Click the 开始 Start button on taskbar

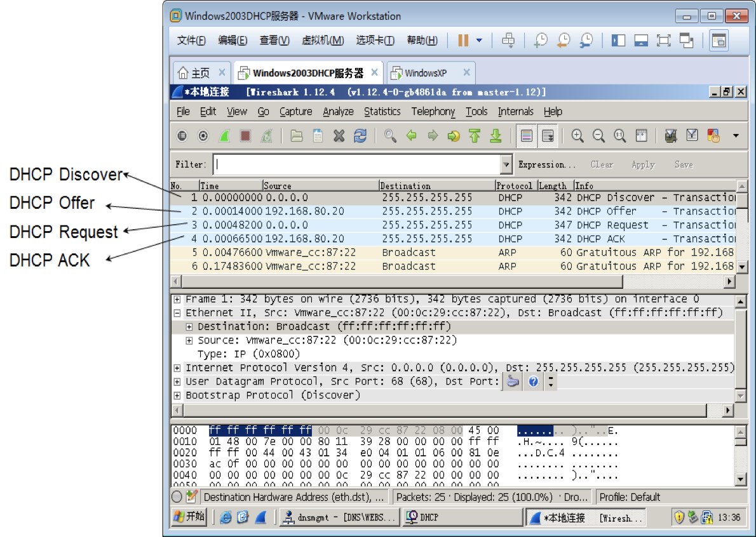click(189, 517)
